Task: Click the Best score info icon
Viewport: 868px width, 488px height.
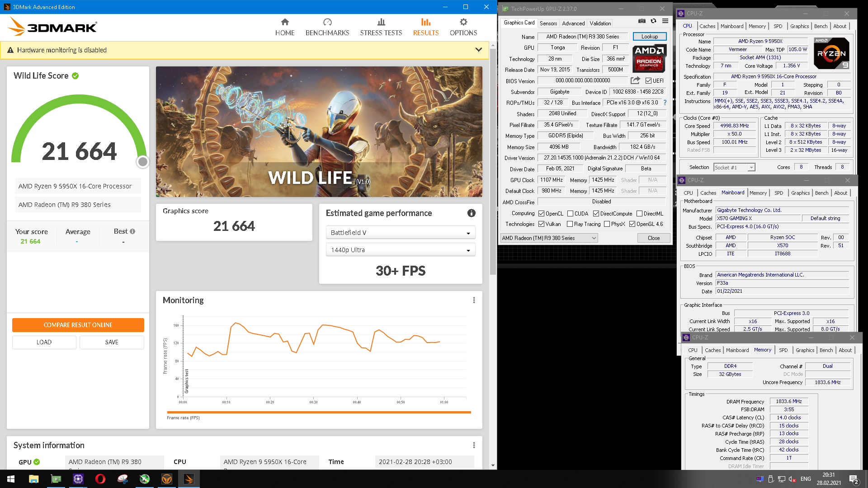Action: tap(132, 231)
